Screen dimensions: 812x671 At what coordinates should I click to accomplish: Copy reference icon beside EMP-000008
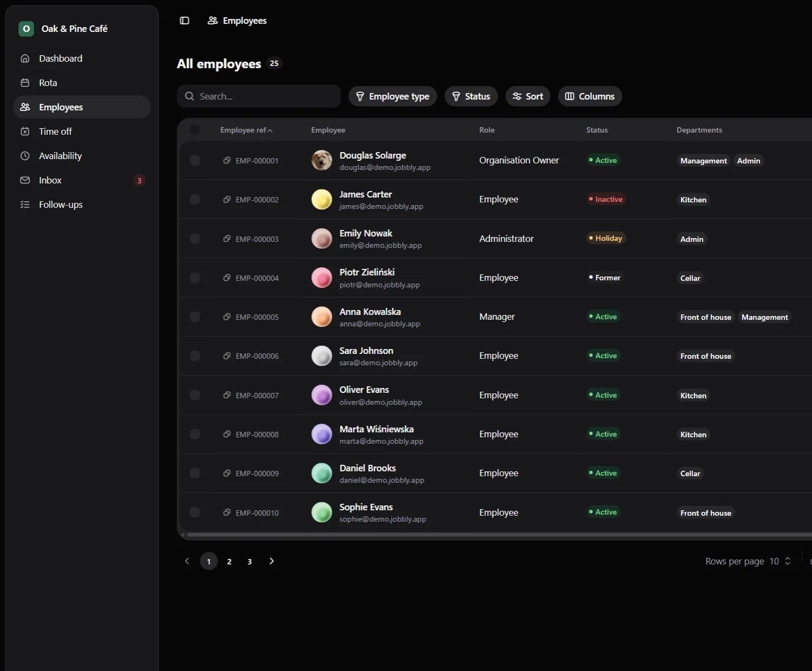coord(227,434)
